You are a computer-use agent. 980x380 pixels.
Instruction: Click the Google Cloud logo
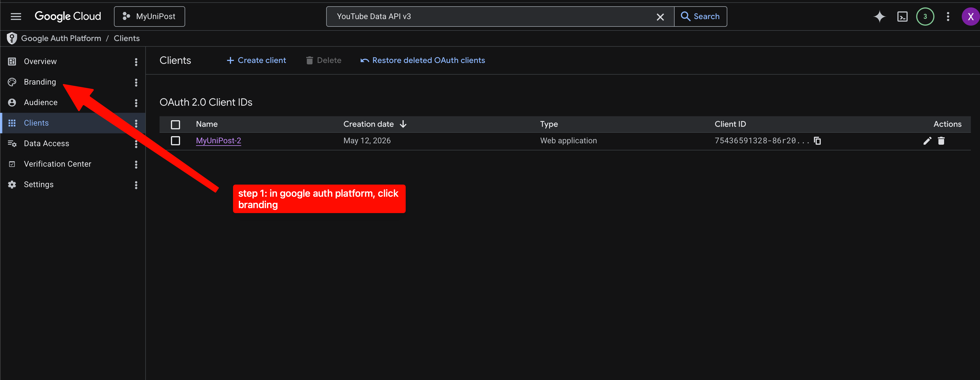click(68, 16)
